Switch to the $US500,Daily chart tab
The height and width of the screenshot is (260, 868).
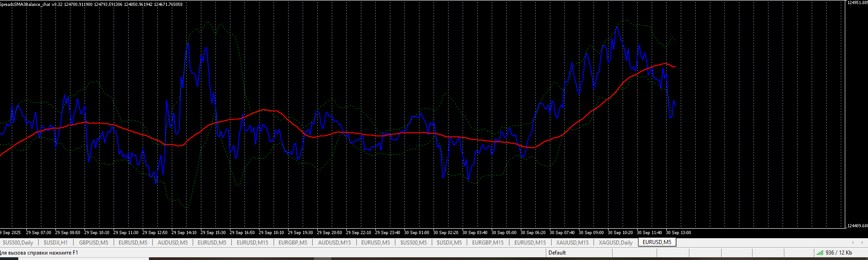(18, 243)
